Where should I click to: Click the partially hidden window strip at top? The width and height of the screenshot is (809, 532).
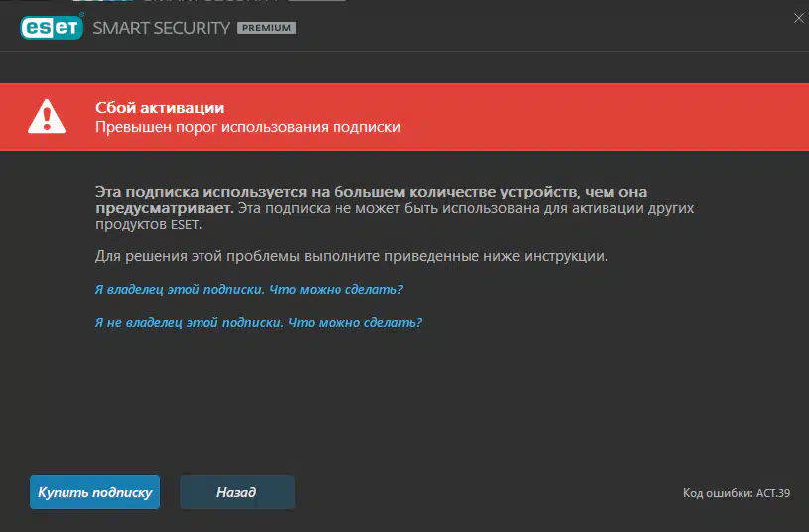pyautogui.click(x=206, y=1)
